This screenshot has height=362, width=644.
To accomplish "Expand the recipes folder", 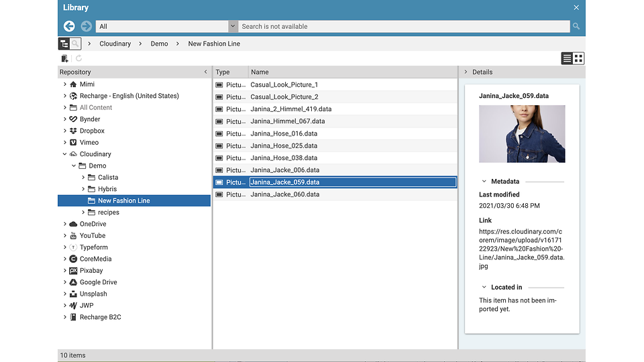I will pos(83,213).
